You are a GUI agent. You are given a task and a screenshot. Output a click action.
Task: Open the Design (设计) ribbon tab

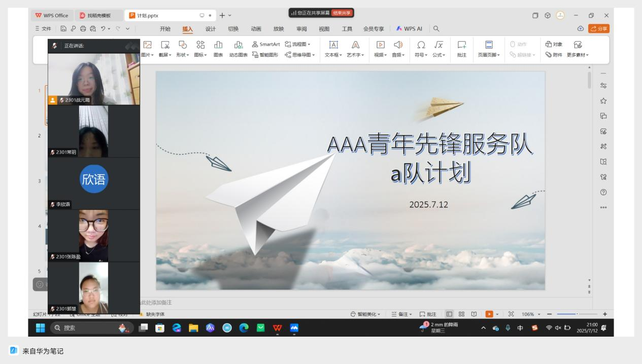(211, 29)
